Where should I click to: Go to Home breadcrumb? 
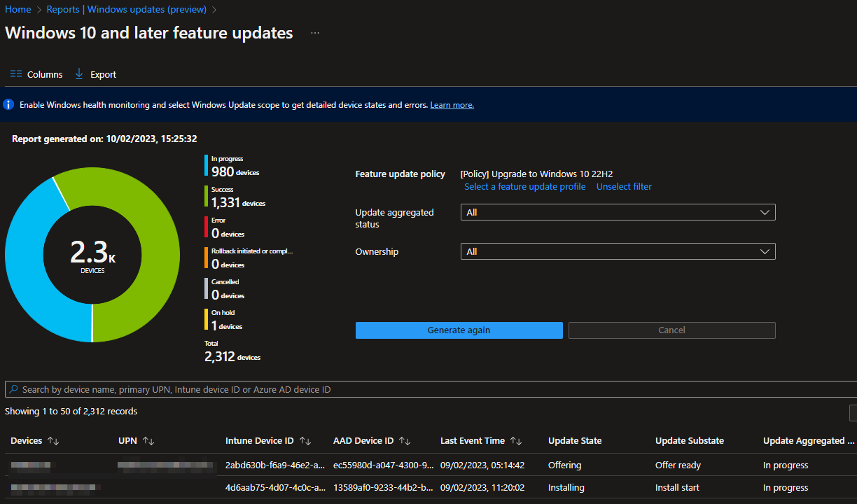[18, 10]
